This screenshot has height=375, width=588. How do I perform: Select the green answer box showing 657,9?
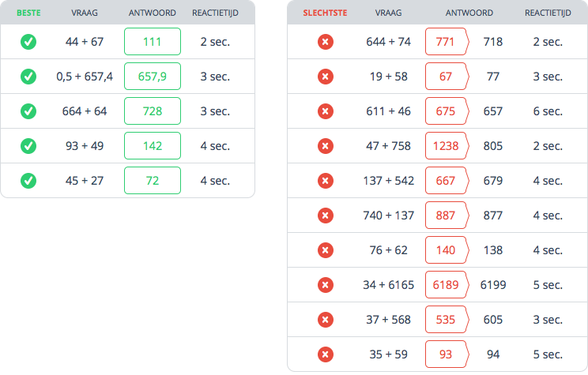pos(153,77)
